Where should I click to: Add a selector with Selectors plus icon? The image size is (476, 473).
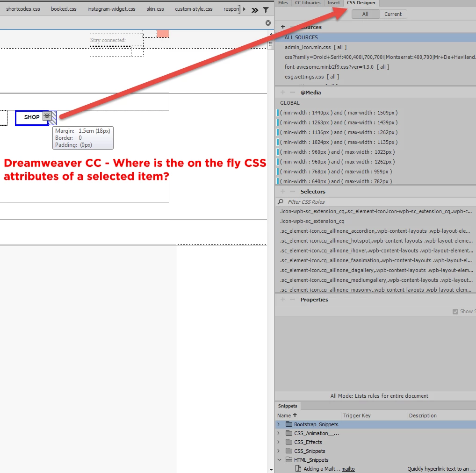[283, 191]
